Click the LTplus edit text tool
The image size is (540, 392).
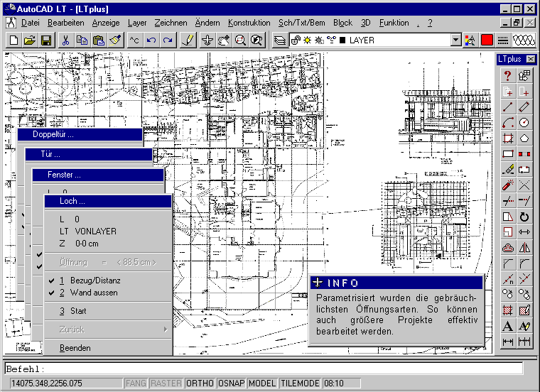coord(524,326)
